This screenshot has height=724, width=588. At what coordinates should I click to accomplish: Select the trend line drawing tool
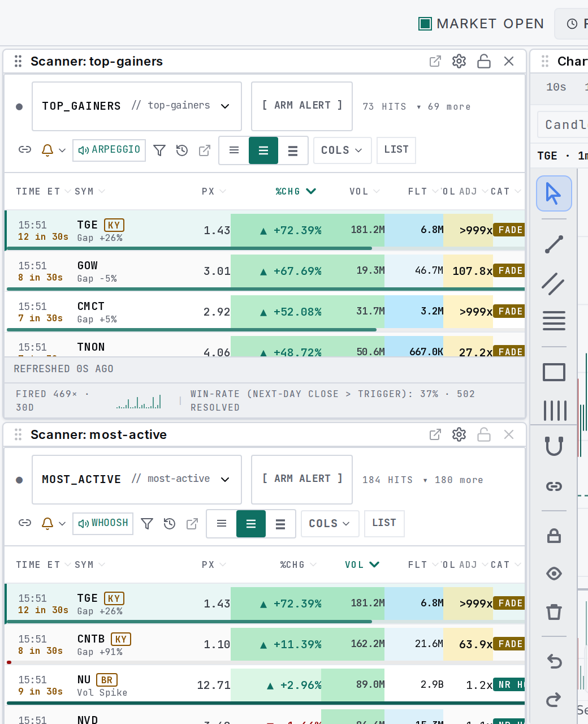pos(554,244)
